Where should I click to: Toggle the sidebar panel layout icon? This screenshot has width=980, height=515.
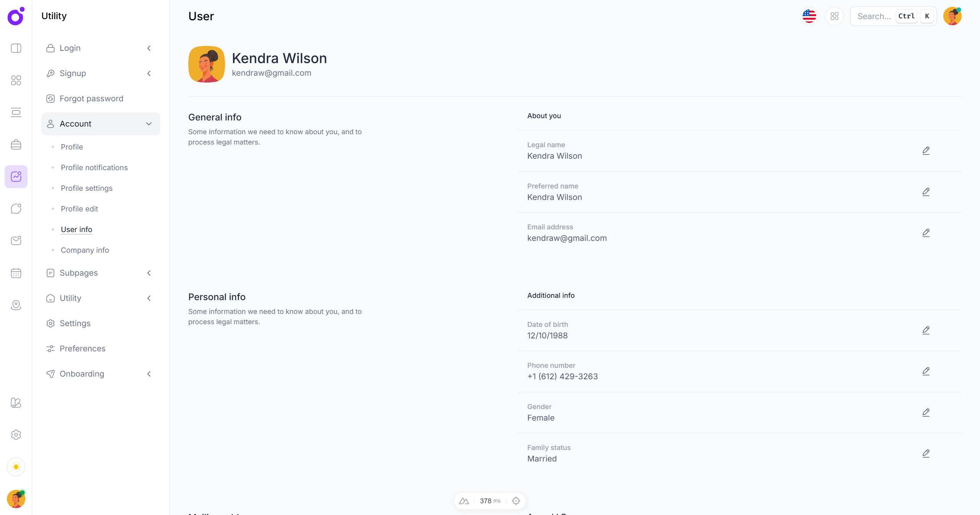16,48
